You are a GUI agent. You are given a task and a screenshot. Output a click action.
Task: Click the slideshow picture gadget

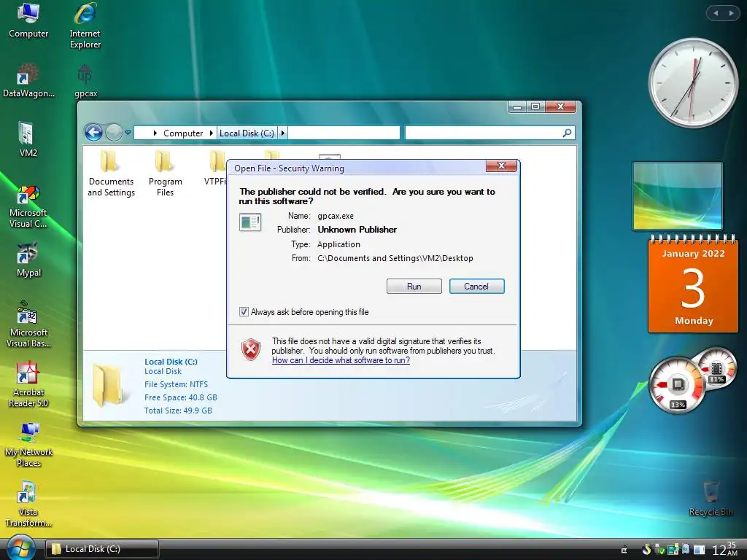[677, 195]
